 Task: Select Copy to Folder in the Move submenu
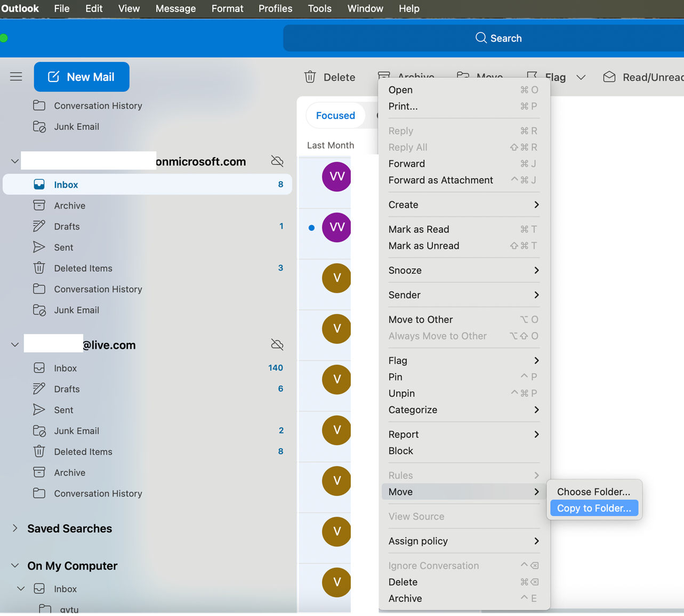coord(593,508)
